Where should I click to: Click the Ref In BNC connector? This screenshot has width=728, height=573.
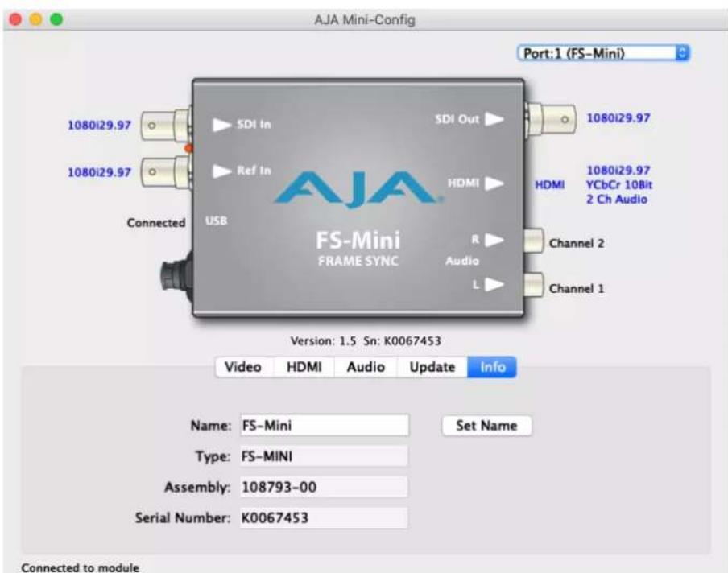166,171
